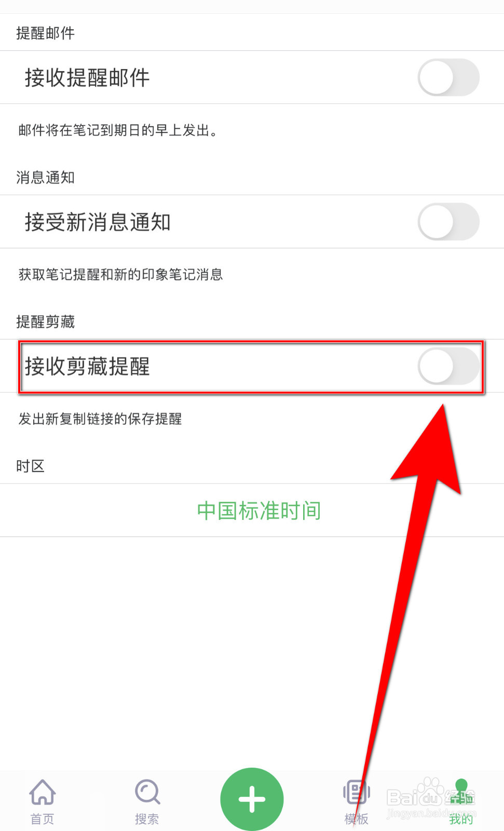Image resolution: width=504 pixels, height=831 pixels.
Task: Enable the 接收提醒邮件 switch
Action: point(448,77)
